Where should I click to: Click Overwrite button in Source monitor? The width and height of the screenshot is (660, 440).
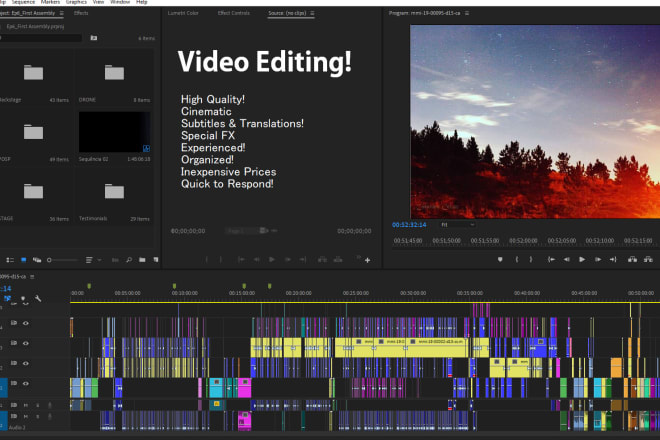point(338,260)
